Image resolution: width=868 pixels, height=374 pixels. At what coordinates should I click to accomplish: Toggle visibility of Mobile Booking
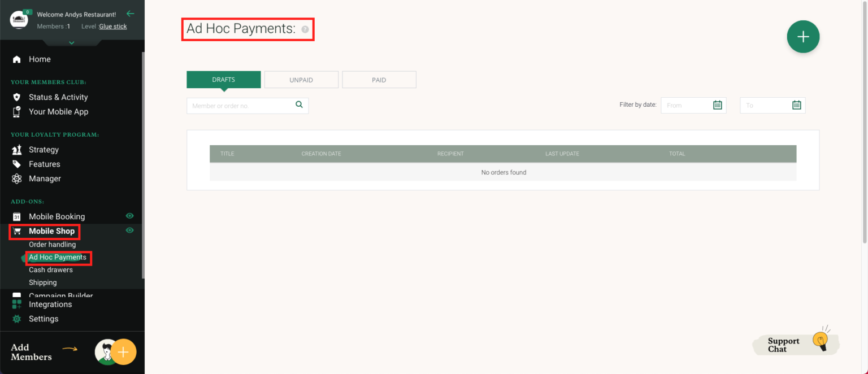tap(129, 215)
